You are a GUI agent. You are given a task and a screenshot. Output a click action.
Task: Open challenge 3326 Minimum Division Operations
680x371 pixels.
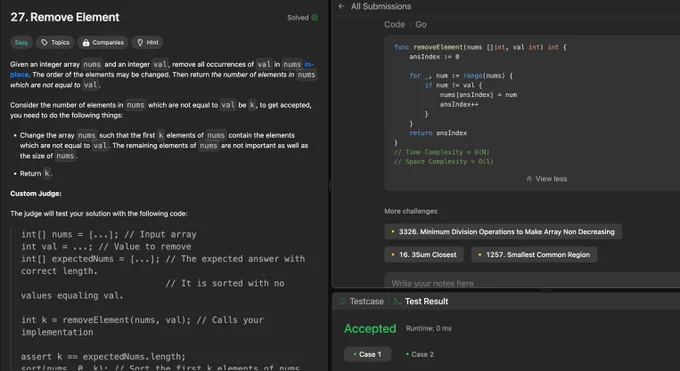pyautogui.click(x=503, y=232)
